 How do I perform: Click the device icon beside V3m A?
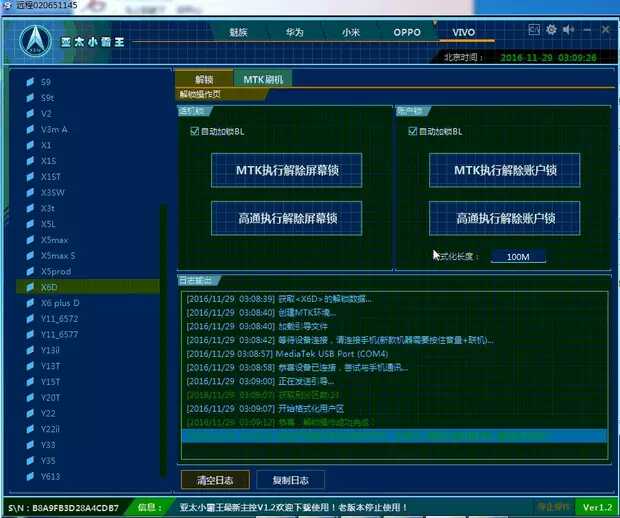click(x=30, y=129)
